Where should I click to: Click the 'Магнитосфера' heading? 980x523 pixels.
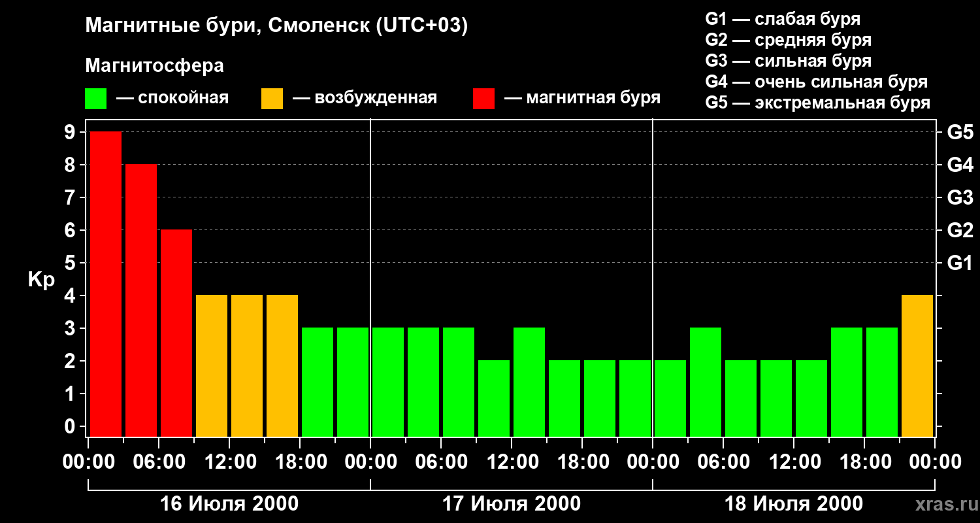(x=155, y=66)
